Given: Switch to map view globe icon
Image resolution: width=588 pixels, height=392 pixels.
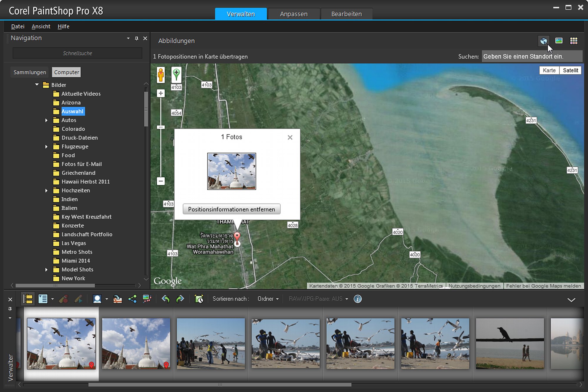Looking at the screenshot, I should click(543, 41).
